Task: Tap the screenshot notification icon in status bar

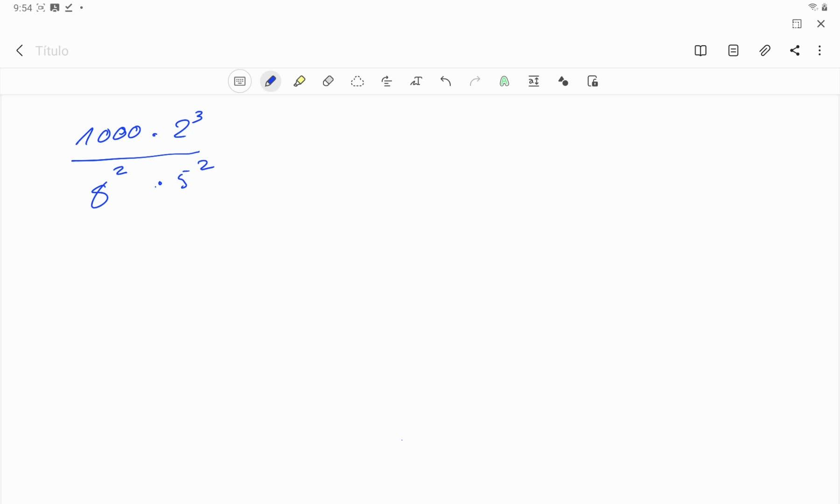Action: point(41,7)
